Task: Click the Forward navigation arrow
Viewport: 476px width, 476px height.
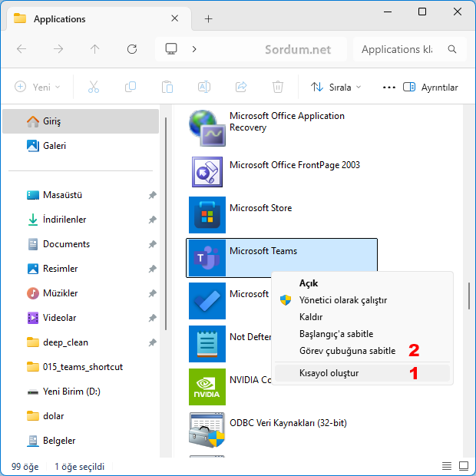Action: coord(58,49)
